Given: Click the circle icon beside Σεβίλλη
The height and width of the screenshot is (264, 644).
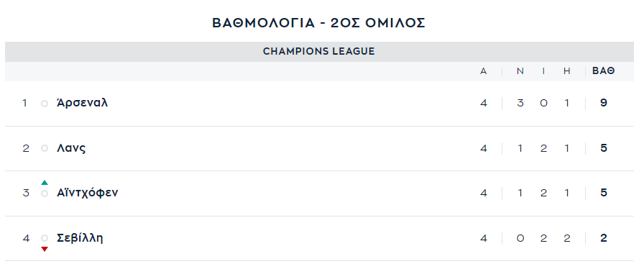Looking at the screenshot, I should (45, 238).
